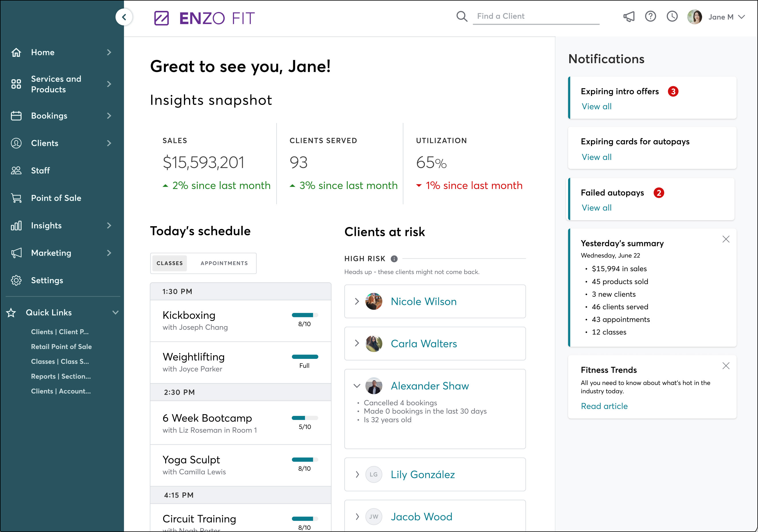Open the Jane M account dropdown arrow
The image size is (758, 532).
pos(741,17)
